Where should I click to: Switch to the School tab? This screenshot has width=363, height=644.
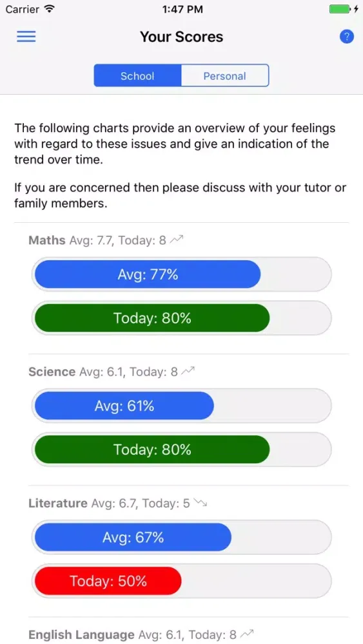(x=137, y=75)
